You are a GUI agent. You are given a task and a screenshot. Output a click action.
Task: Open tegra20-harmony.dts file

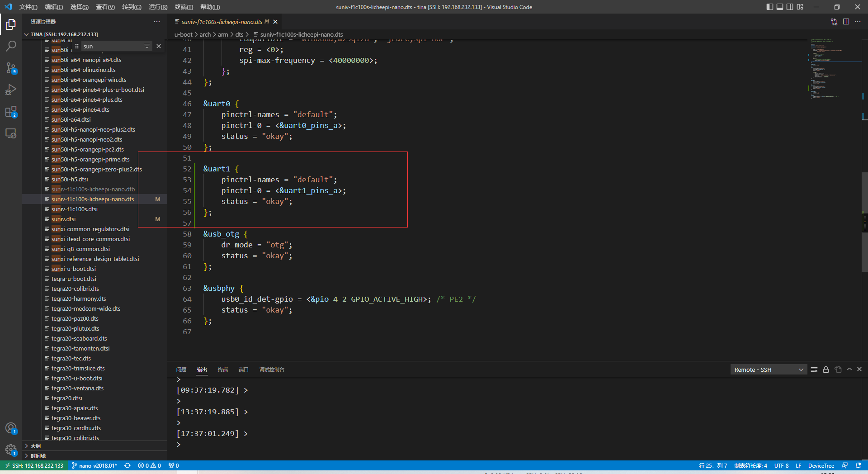pyautogui.click(x=79, y=299)
